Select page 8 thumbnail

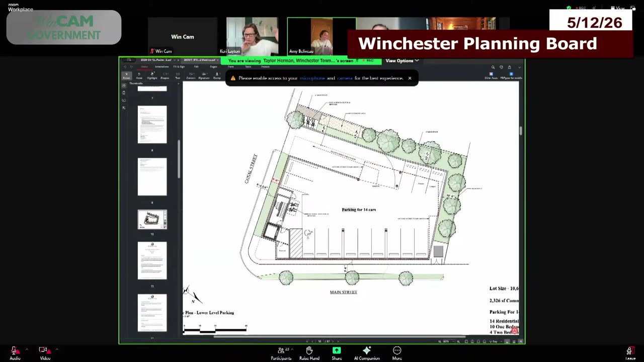click(152, 124)
